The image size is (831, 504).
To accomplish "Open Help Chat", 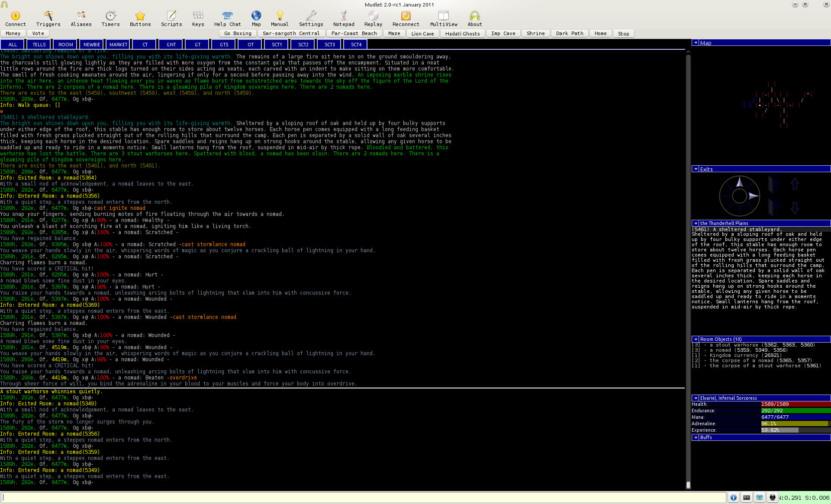I will (x=227, y=19).
